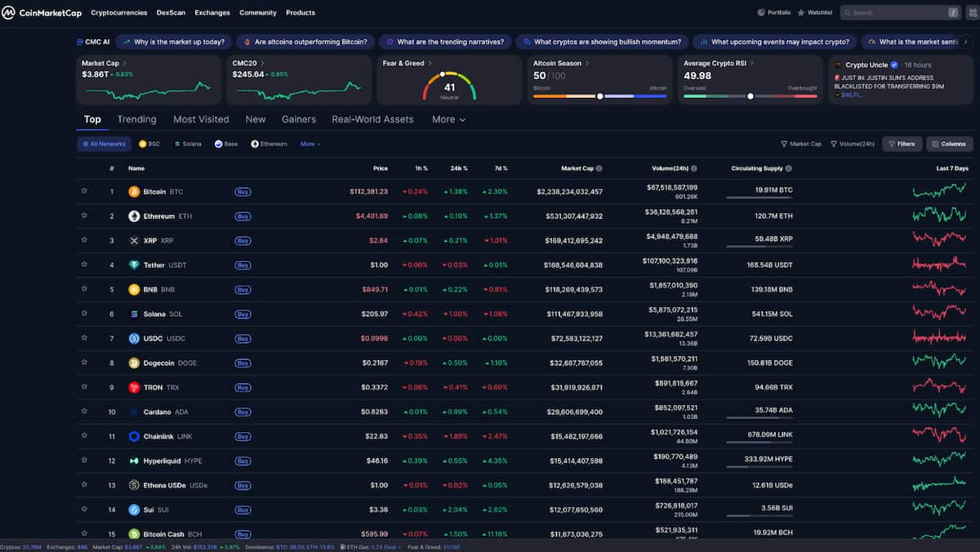Click the TRON coin icon

coord(134,387)
